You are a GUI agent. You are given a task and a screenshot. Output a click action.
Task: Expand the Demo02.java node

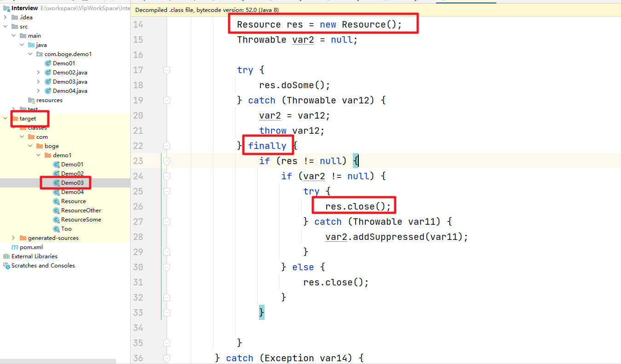[x=39, y=73]
